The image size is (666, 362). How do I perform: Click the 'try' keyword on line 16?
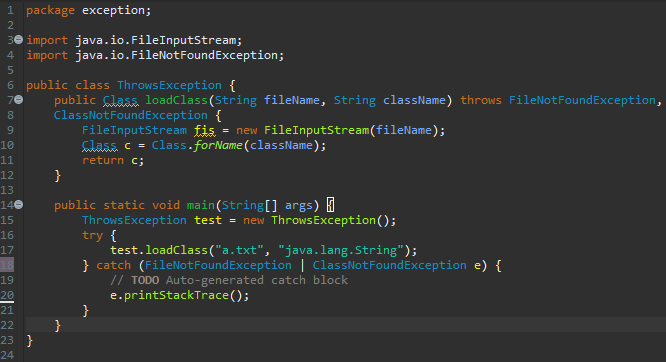tap(92, 236)
